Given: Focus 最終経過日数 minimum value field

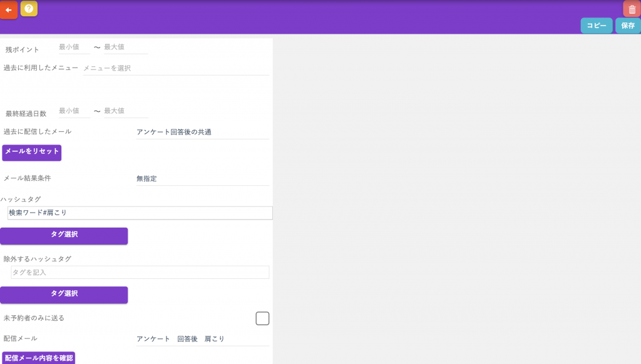Looking at the screenshot, I should pyautogui.click(x=74, y=111).
